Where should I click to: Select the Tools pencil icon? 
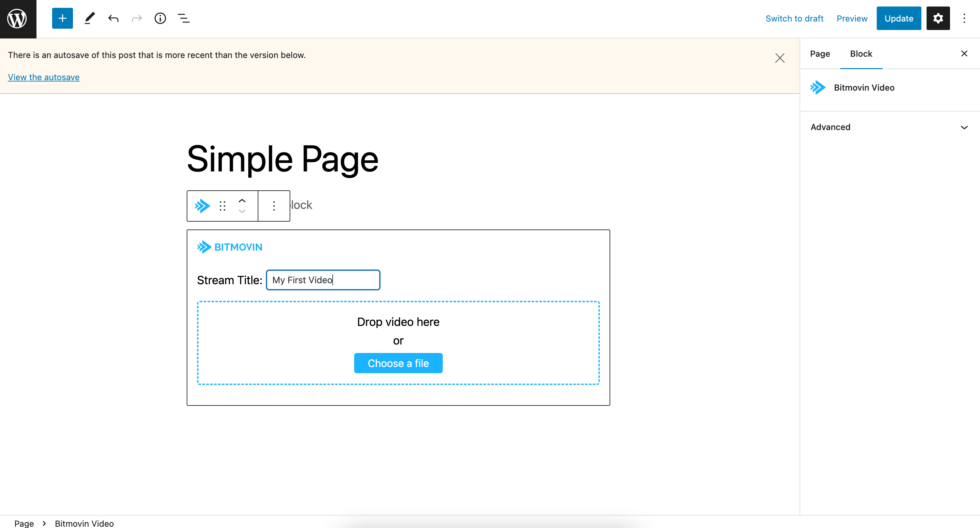click(89, 18)
